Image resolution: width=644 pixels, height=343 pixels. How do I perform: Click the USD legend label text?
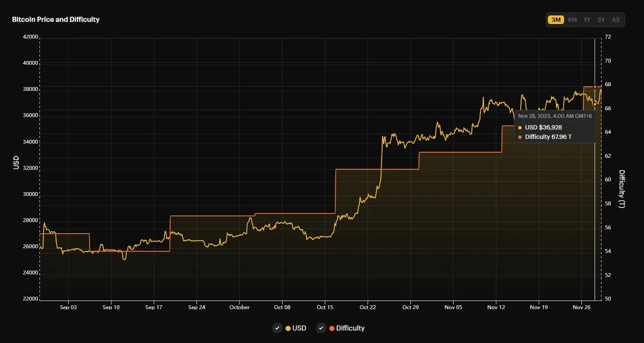(299, 328)
